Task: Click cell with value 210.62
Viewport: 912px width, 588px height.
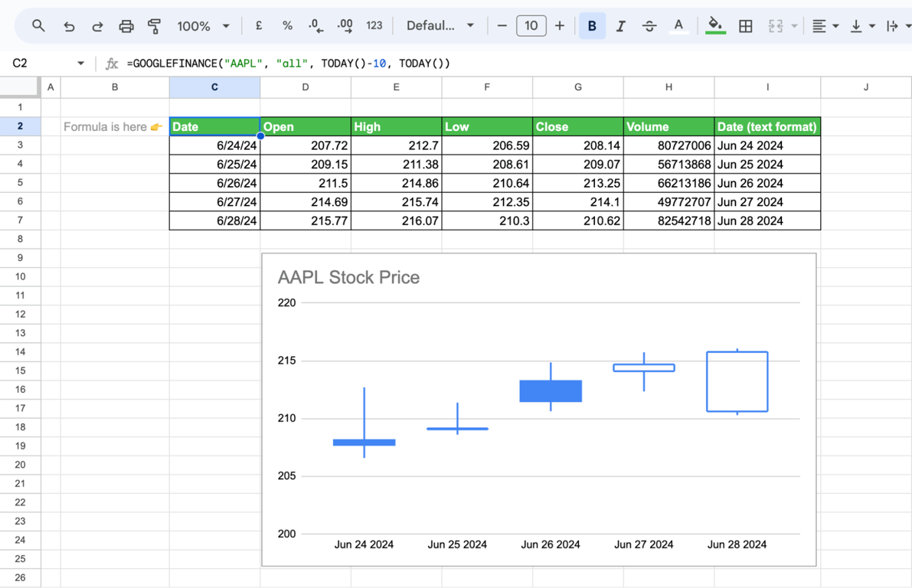Action: (578, 220)
